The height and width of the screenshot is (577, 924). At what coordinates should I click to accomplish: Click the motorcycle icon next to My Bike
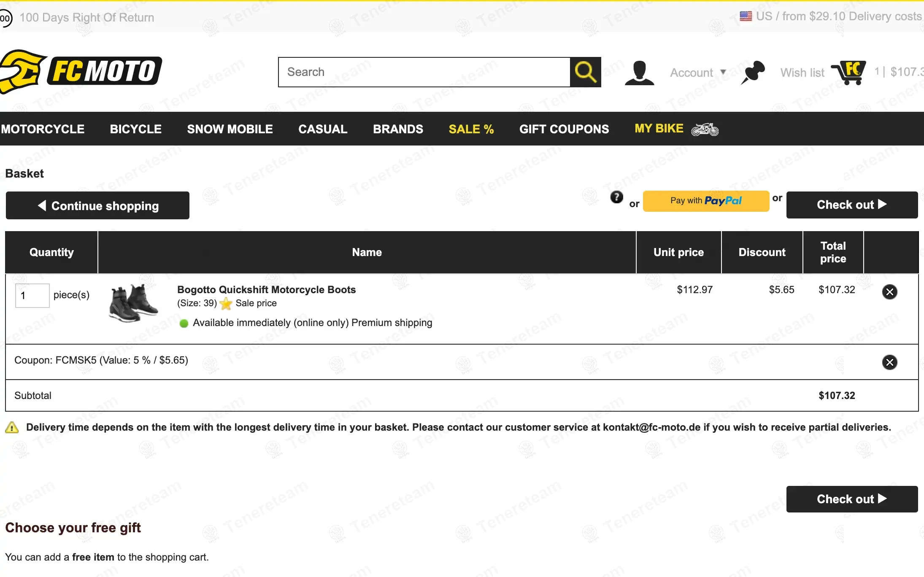(x=705, y=129)
